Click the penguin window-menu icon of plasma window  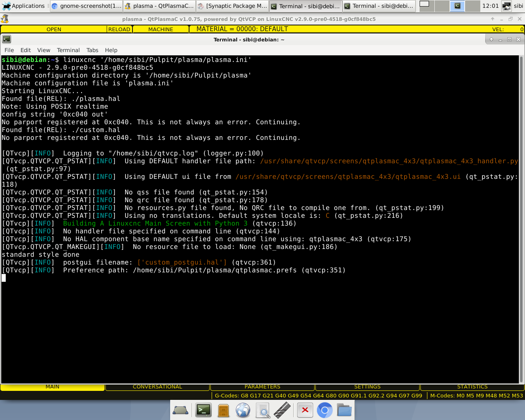click(x=5, y=19)
